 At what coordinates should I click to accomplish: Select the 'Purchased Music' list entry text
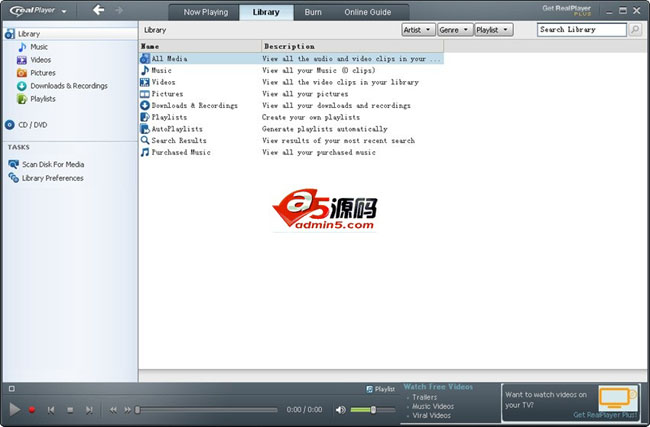click(181, 152)
